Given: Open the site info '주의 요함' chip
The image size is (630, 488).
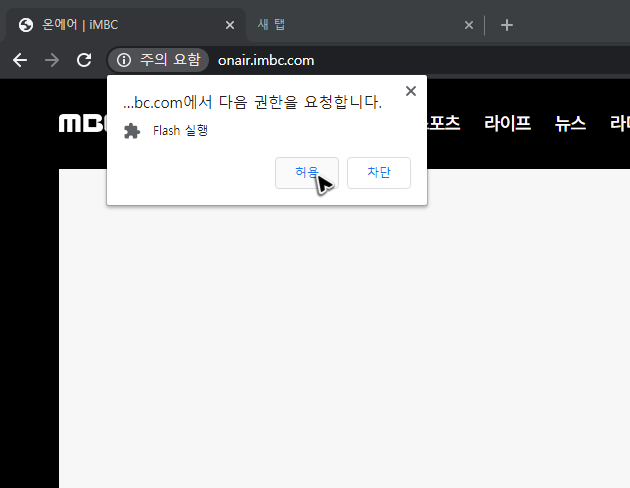Looking at the screenshot, I should click(158, 60).
